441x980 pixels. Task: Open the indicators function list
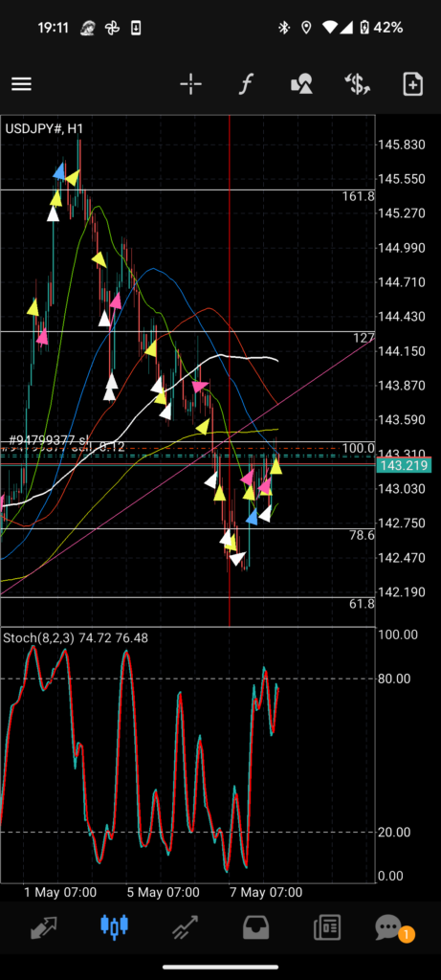pyautogui.click(x=246, y=84)
